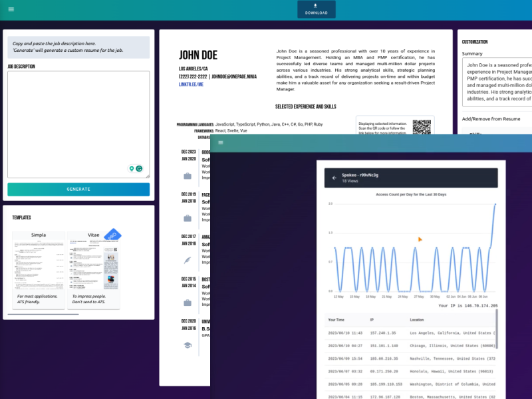532x399 pixels.
Task: Select row with Chicago, Illinois location
Action: pos(410,346)
